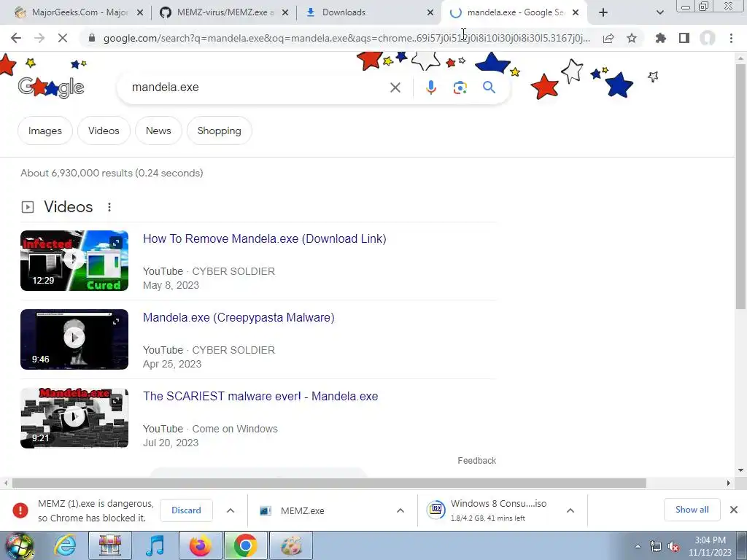Stop page loading with the X button

coord(63,38)
